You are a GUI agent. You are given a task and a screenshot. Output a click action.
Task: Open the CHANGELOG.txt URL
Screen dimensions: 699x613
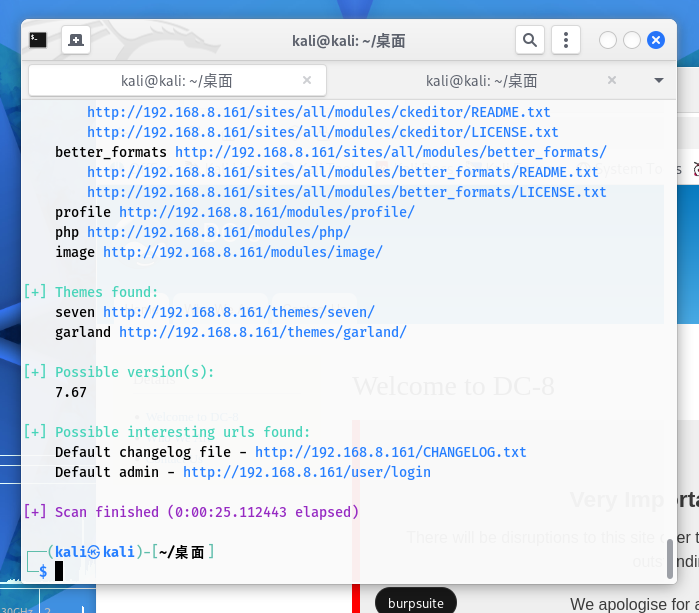coord(390,452)
